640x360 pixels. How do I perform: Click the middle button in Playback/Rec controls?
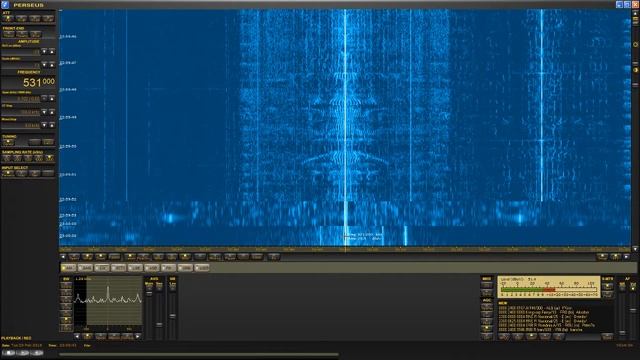click(23, 353)
